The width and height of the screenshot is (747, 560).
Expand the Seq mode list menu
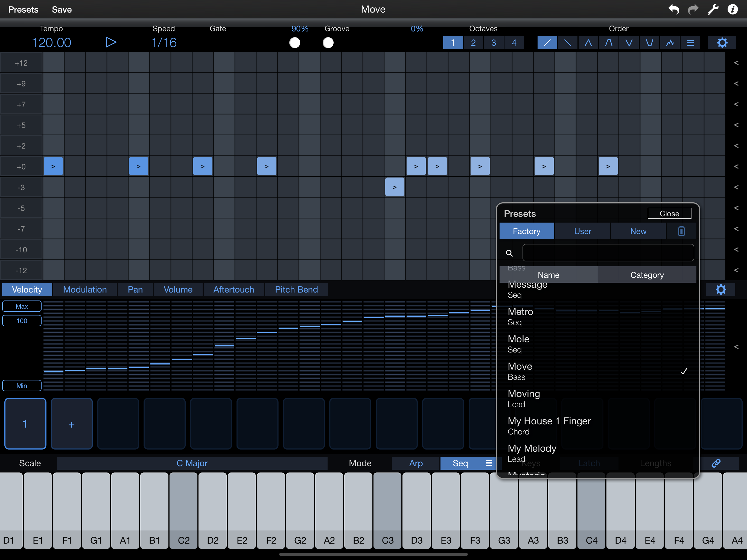pos(489,463)
